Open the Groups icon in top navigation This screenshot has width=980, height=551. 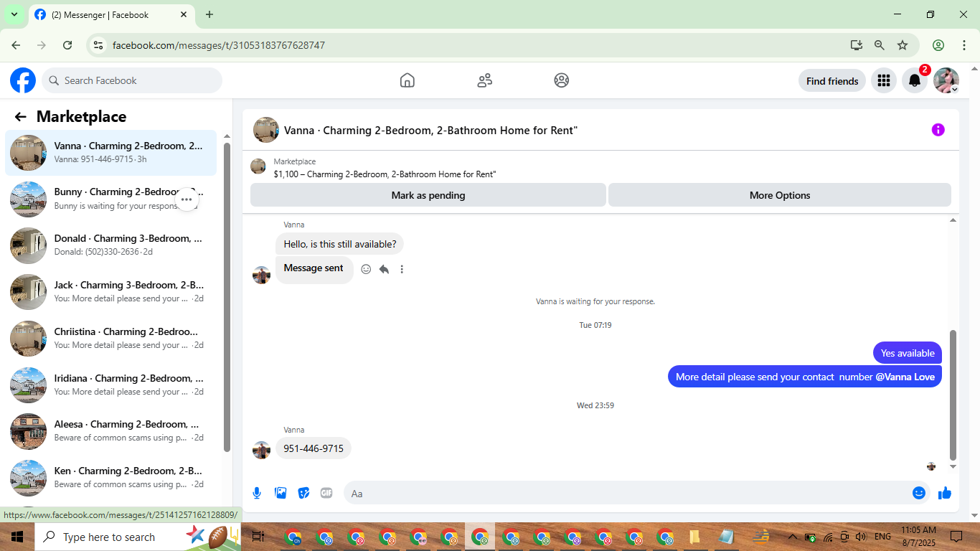[x=562, y=80]
